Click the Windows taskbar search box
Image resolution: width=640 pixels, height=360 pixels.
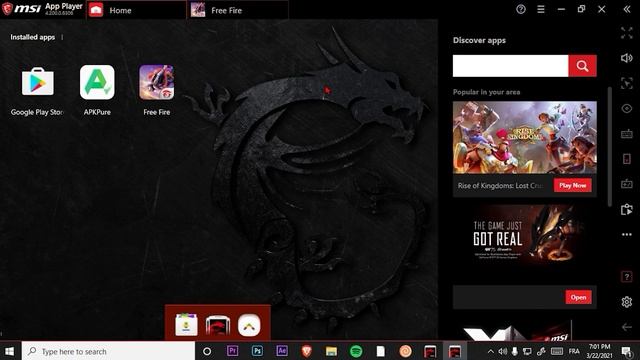tap(108, 351)
